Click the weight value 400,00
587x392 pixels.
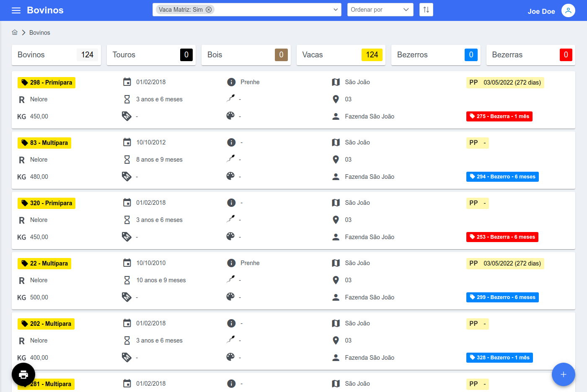pos(39,358)
